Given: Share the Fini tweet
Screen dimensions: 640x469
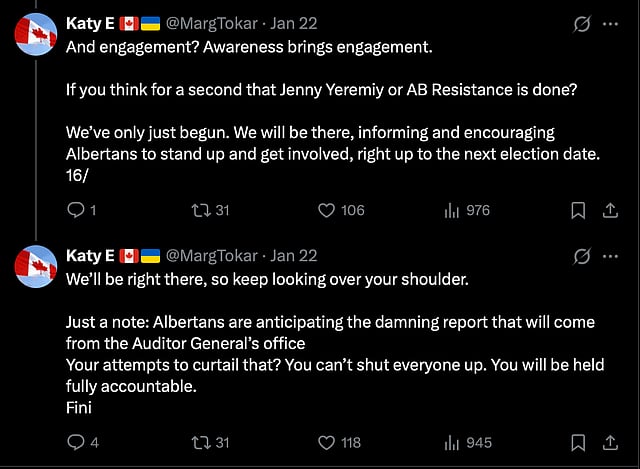Looking at the screenshot, I should pos(609,442).
